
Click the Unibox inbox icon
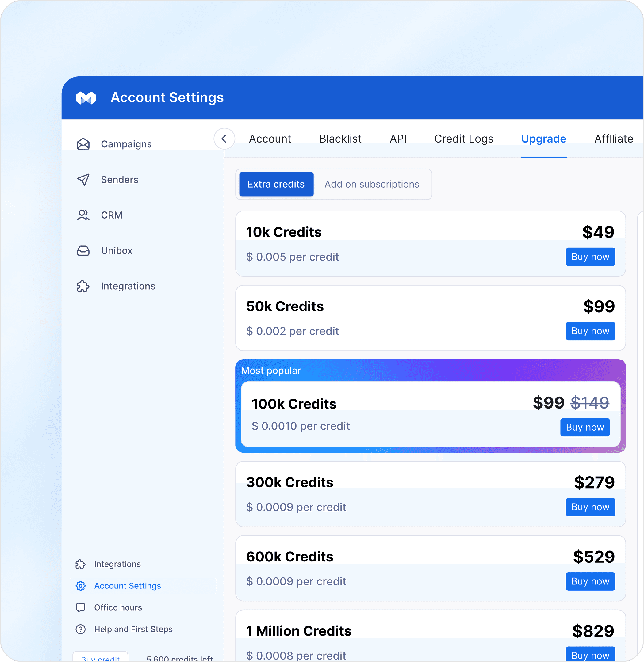(83, 250)
